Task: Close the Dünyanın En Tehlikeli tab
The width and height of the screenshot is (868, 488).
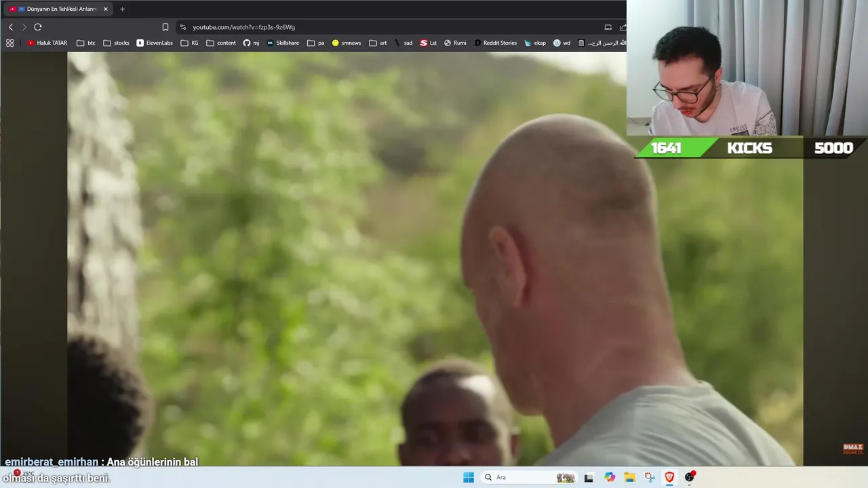Action: click(x=105, y=9)
